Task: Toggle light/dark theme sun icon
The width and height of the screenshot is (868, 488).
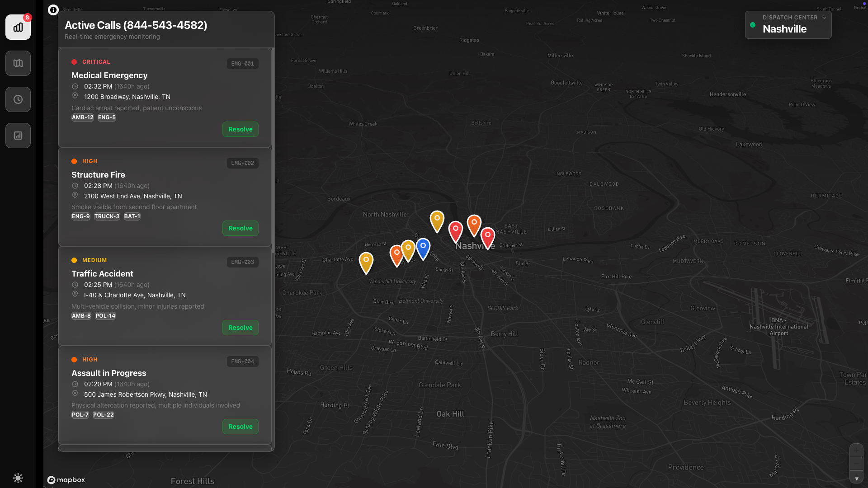Action: 18,478
